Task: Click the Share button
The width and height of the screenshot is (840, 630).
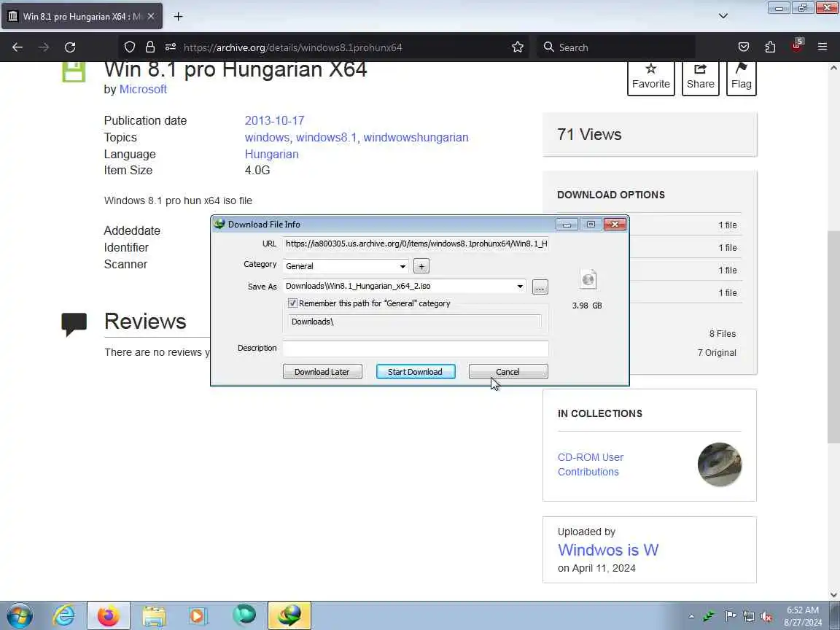Action: (x=701, y=77)
